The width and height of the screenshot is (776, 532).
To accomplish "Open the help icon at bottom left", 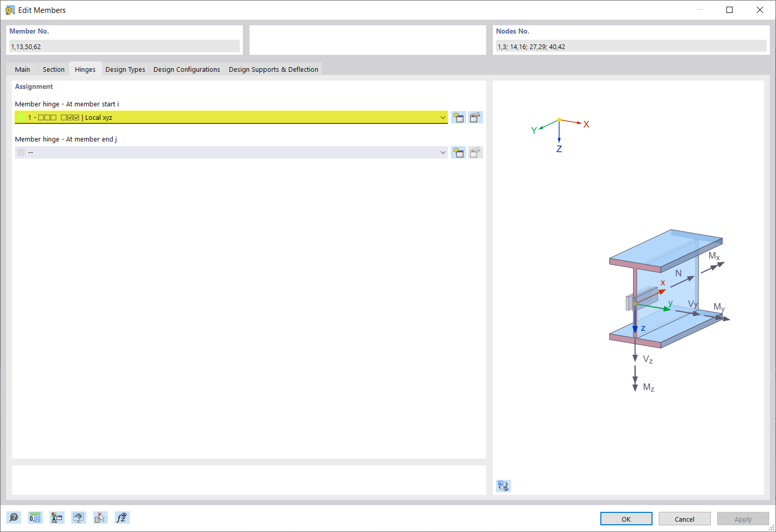I will pos(13,518).
